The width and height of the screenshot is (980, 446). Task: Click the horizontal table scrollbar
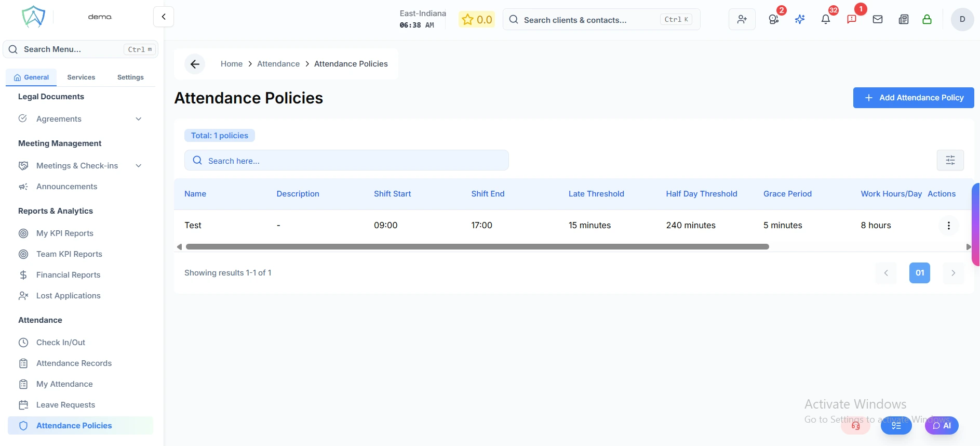click(x=477, y=247)
